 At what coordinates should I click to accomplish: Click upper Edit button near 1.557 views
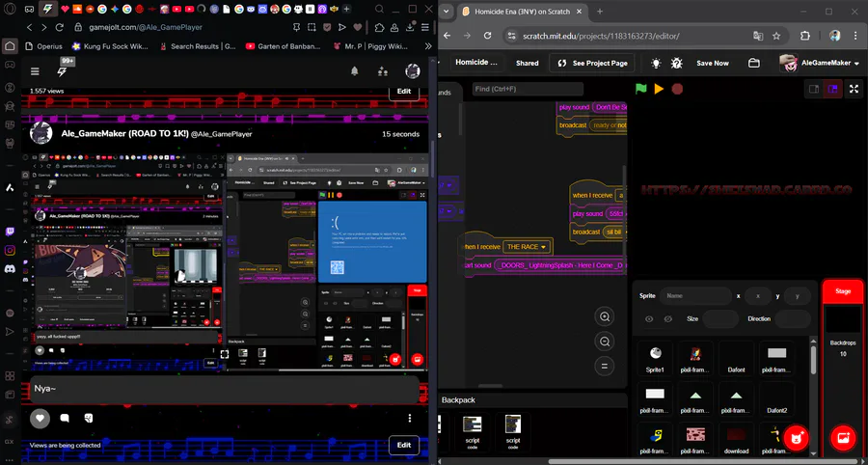pyautogui.click(x=404, y=92)
